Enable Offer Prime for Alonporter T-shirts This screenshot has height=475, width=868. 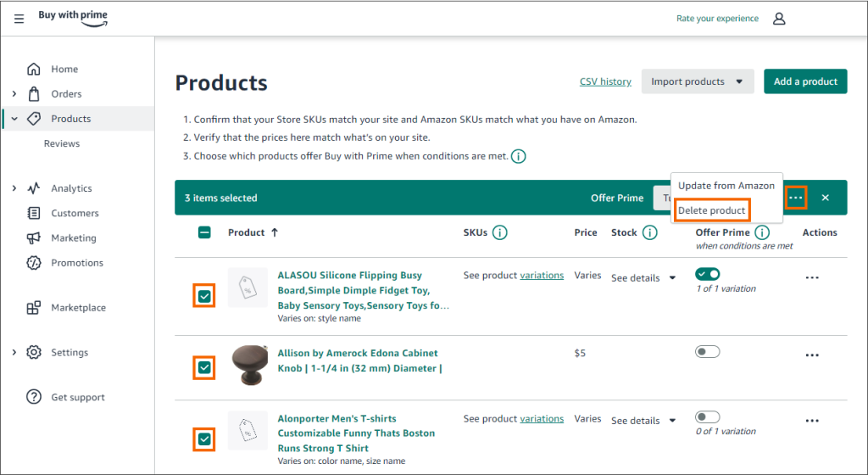(x=708, y=416)
